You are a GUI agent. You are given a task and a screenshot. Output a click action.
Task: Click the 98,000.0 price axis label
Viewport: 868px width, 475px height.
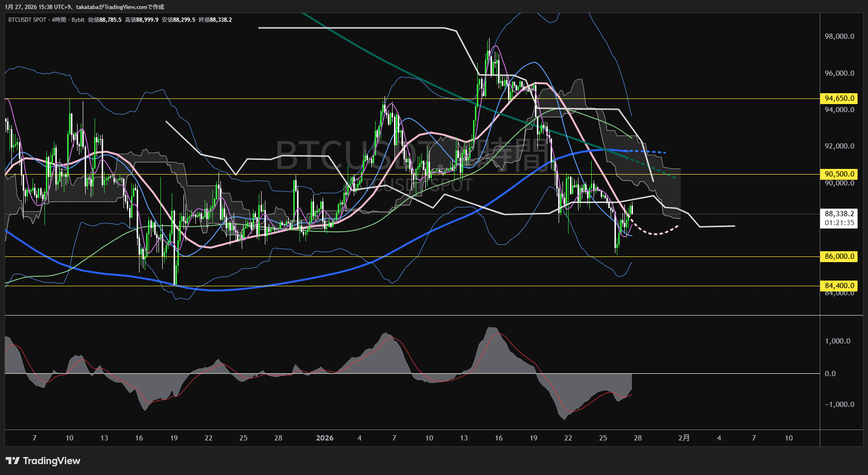click(839, 36)
